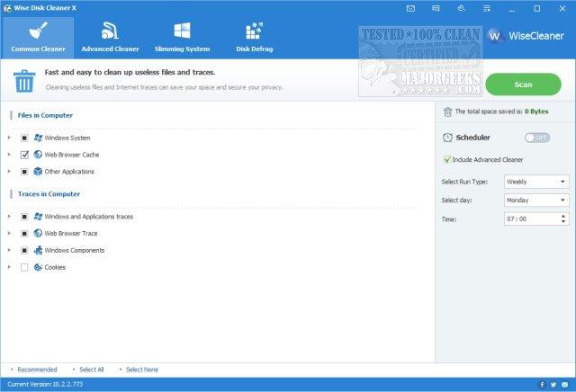
Task: Click the Cookies icon
Action: tap(38, 267)
